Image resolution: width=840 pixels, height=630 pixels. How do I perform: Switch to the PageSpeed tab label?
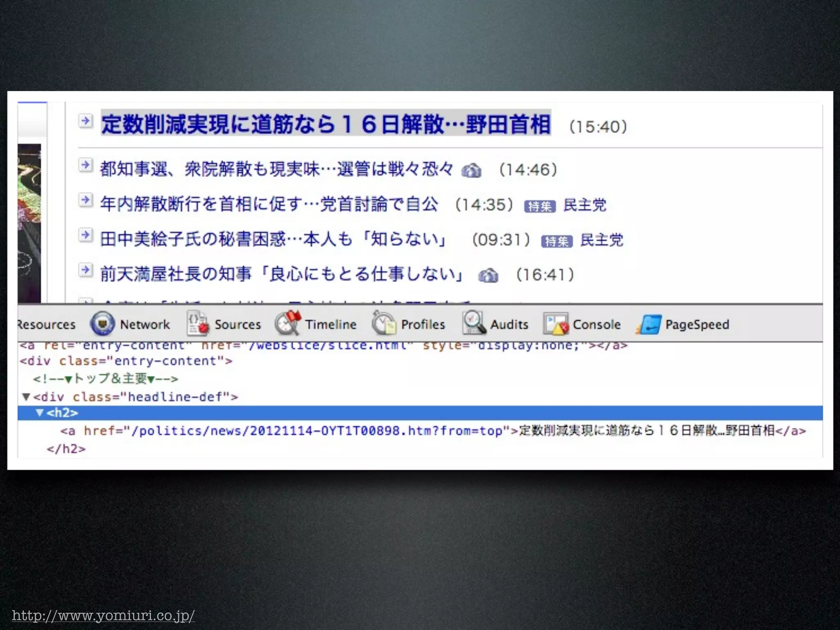coord(697,325)
